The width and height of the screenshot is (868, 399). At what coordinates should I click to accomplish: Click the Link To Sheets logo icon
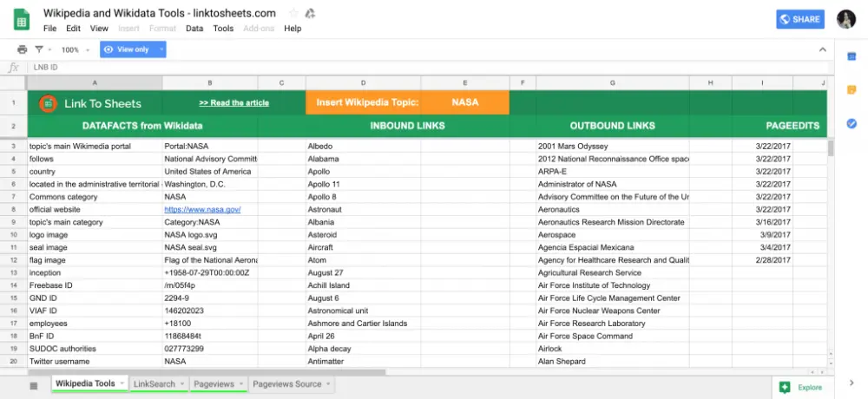48,103
